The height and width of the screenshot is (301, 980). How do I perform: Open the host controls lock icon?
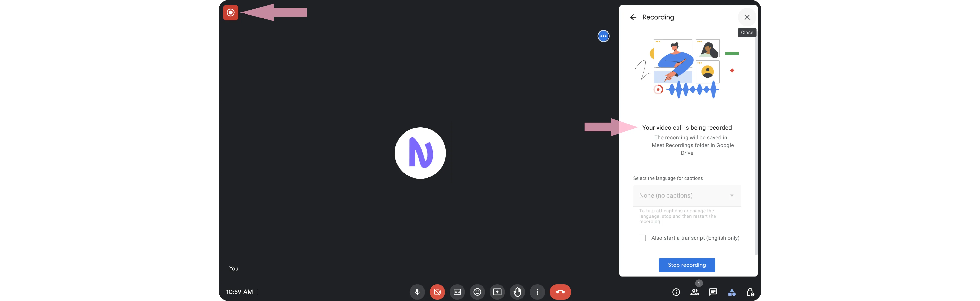pos(750,292)
